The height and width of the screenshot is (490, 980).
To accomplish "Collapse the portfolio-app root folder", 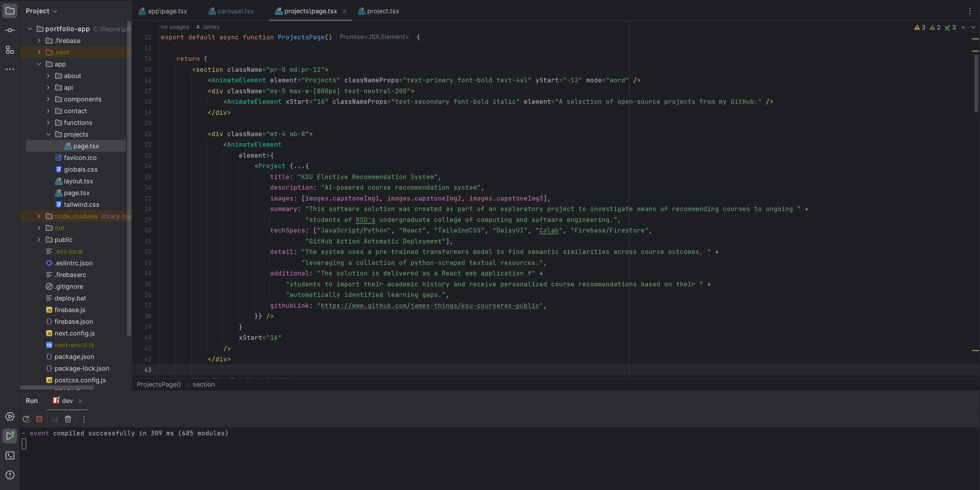I will click(30, 29).
